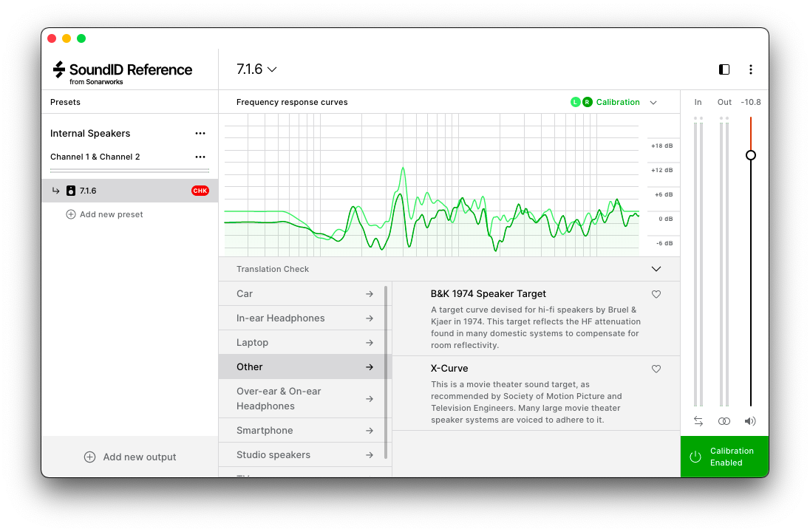810x532 pixels.
Task: Favorite the B&K 1974 Speaker Target
Action: click(656, 294)
